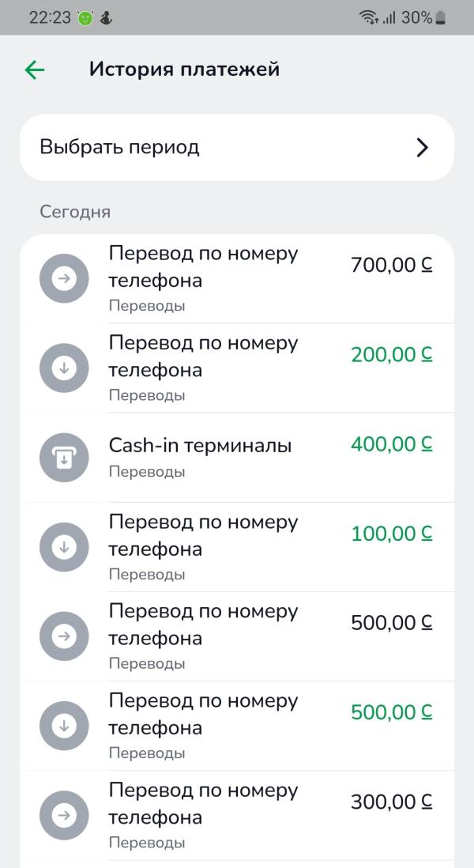Tap the История платежей header title
Image resolution: width=474 pixels, height=868 pixels.
point(184,70)
